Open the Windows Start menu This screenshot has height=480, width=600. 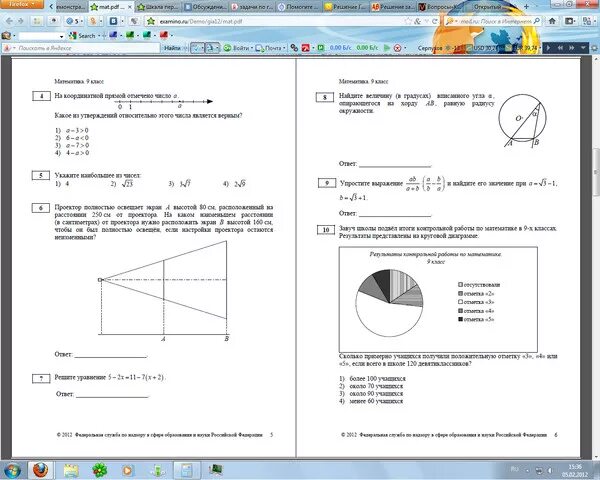coord(12,470)
